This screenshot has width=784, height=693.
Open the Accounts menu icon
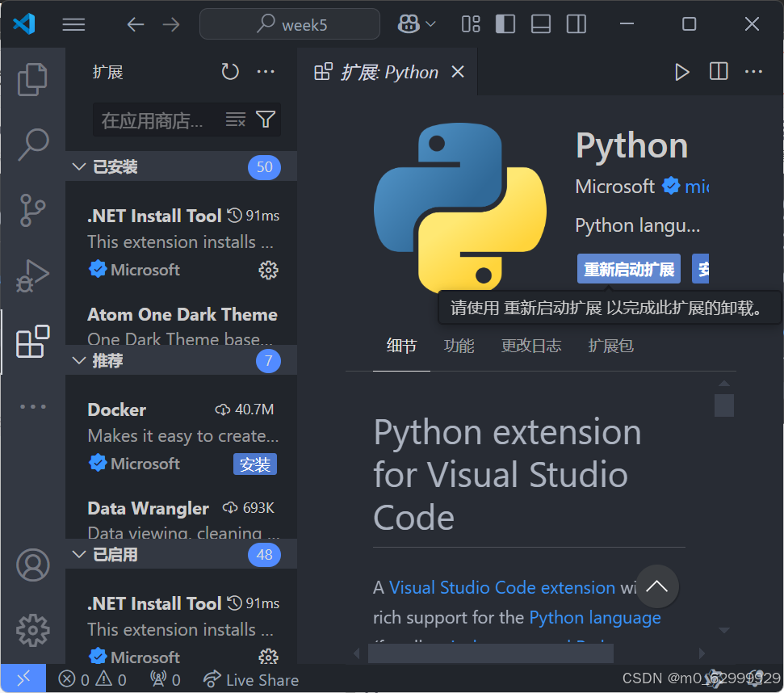32,565
